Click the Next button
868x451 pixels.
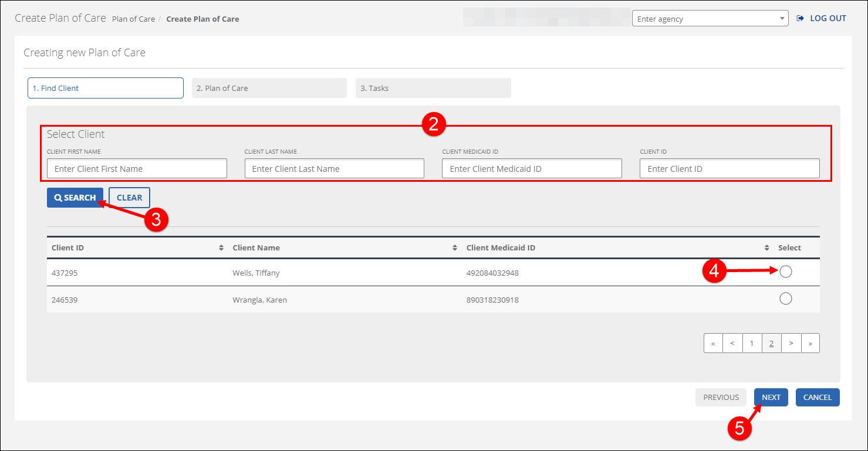coord(771,397)
